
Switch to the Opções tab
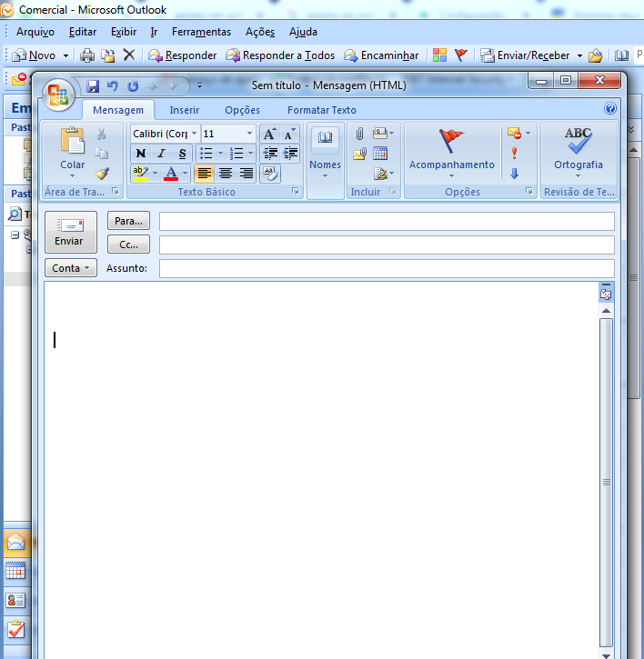(242, 110)
